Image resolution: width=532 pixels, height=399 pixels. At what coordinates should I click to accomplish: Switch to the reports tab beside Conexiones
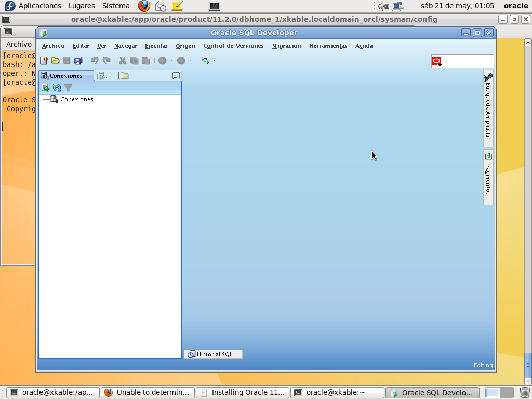coord(102,76)
